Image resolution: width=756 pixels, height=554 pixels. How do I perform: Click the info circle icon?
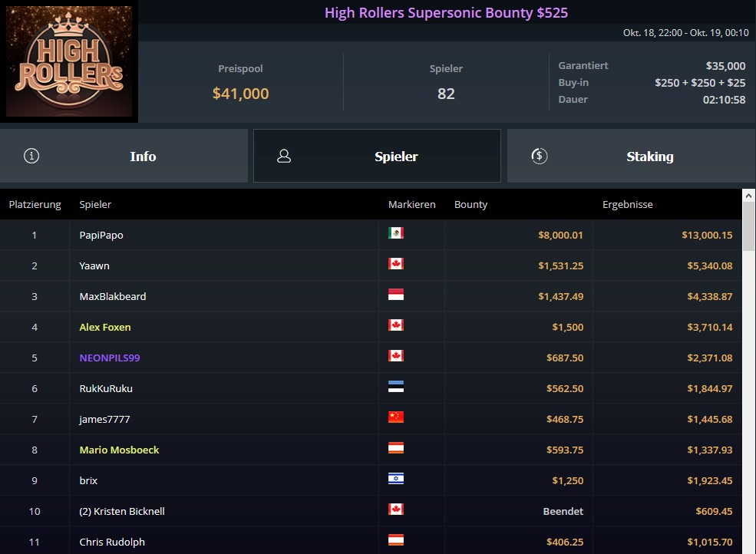click(x=31, y=156)
